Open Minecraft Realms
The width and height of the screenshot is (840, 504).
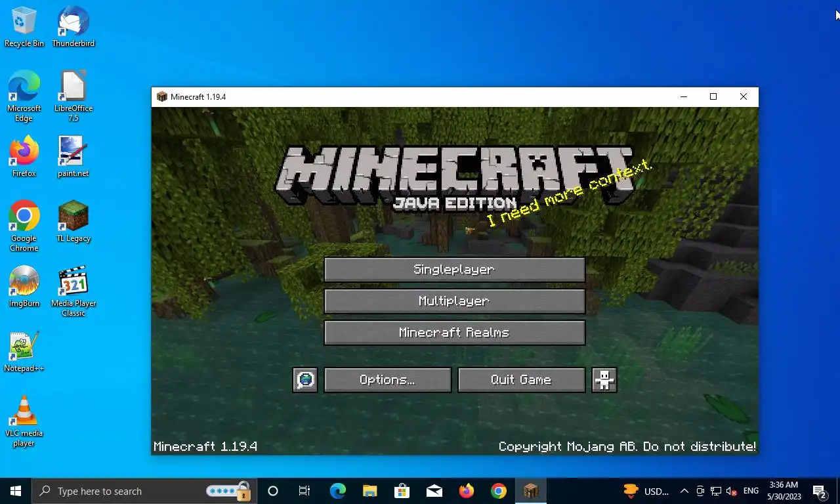point(454,333)
